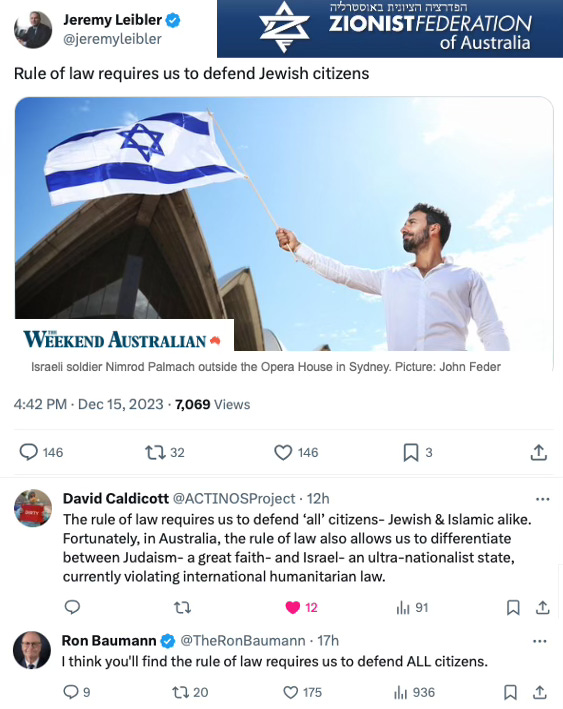Viewport: 563px width, 709px height.
Task: Open more options on David Caldicott's reply
Action: pos(542,499)
